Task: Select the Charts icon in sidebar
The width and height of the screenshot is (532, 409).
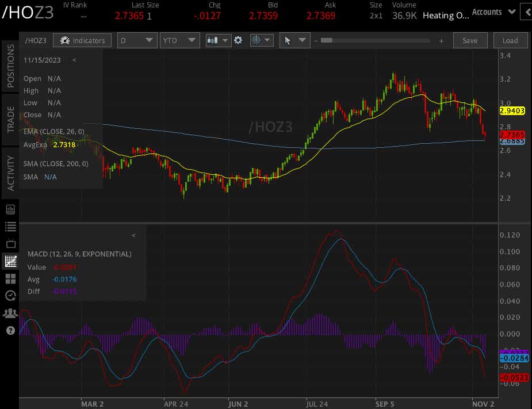Action: [10, 261]
